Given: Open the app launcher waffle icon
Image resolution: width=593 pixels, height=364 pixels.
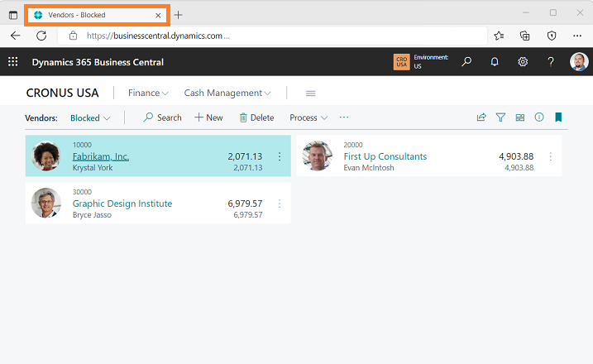Looking at the screenshot, I should pyautogui.click(x=13, y=62).
